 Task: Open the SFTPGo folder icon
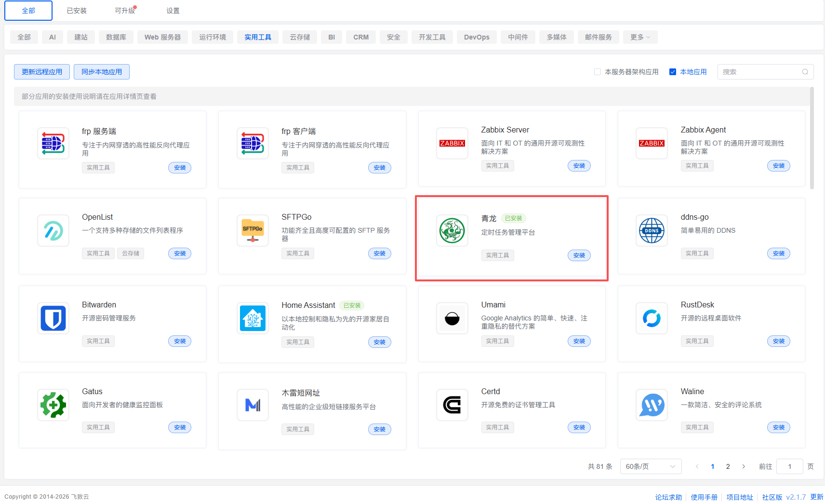pyautogui.click(x=253, y=231)
